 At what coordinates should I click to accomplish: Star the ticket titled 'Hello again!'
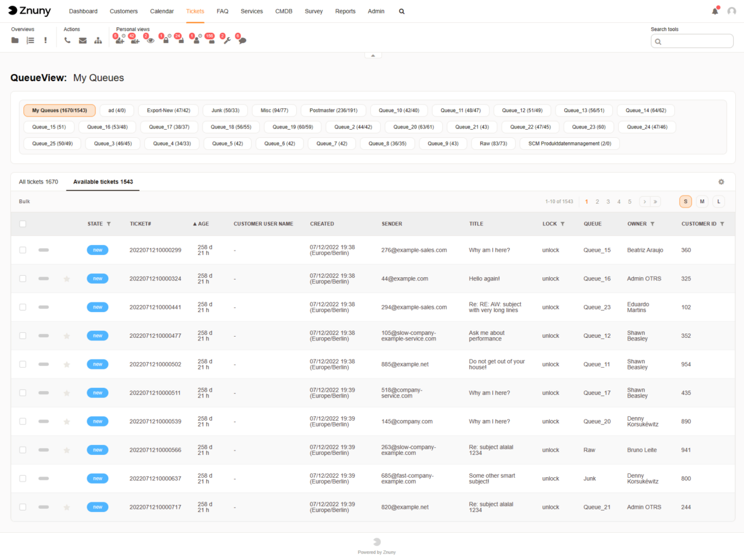(66, 279)
